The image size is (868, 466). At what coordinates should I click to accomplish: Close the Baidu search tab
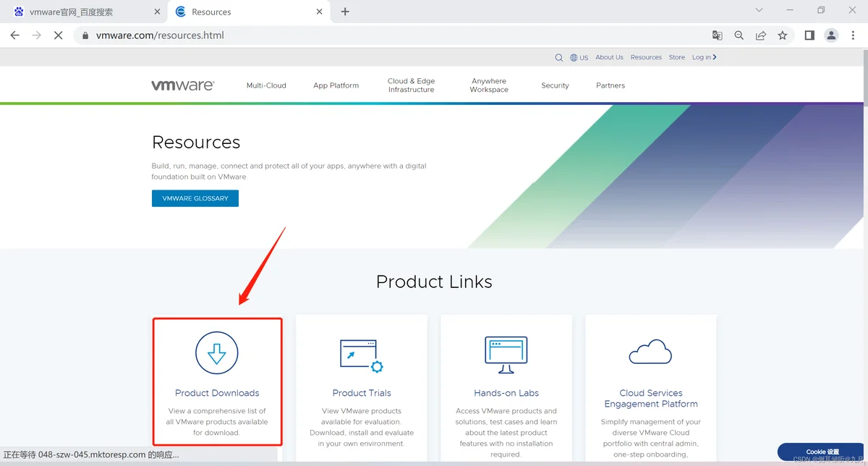157,12
